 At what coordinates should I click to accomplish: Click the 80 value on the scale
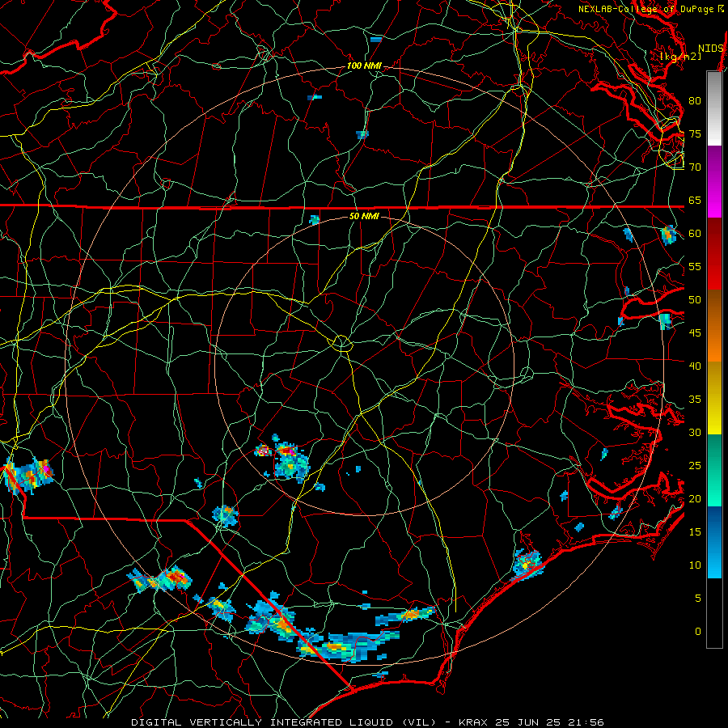[695, 101]
